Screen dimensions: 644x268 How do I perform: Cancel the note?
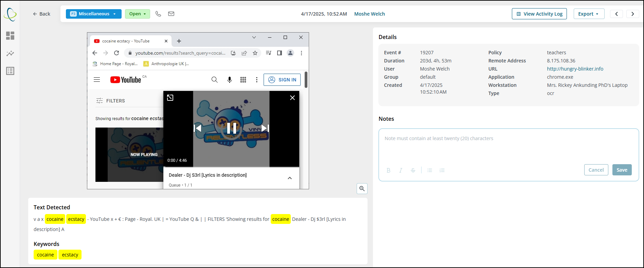click(596, 170)
